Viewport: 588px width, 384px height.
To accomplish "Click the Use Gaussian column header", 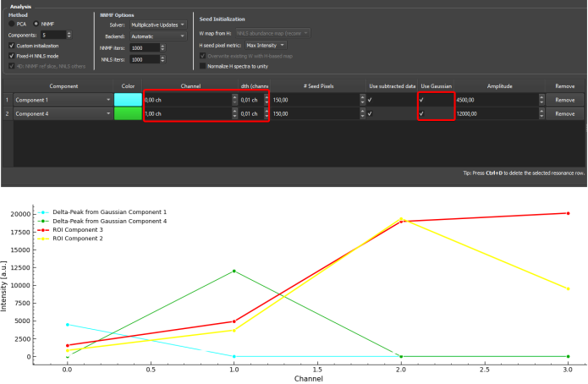I will tap(436, 86).
